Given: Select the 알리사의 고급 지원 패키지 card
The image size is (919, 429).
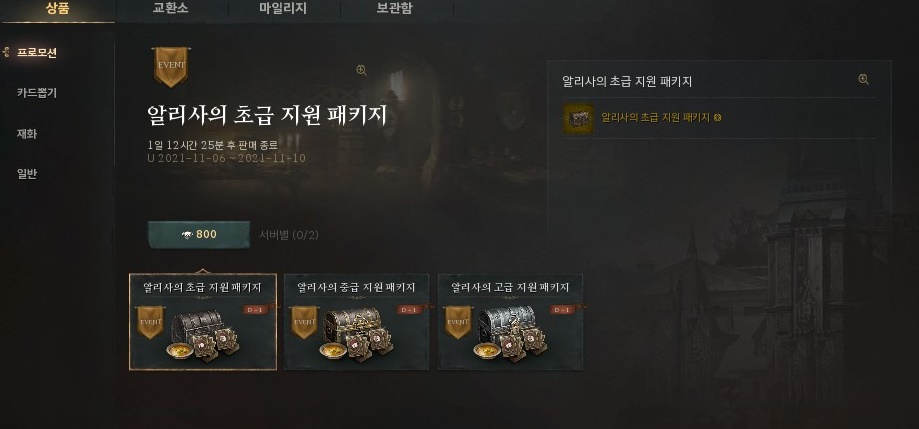Looking at the screenshot, I should click(x=510, y=322).
